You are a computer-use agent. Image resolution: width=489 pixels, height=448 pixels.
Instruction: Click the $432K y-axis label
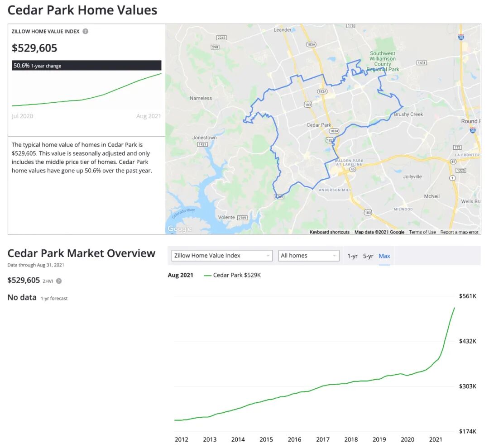click(x=467, y=341)
